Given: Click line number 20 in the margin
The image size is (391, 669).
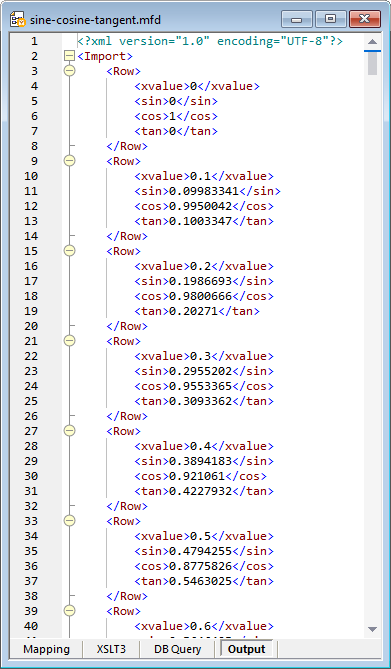Looking at the screenshot, I should 31,326.
